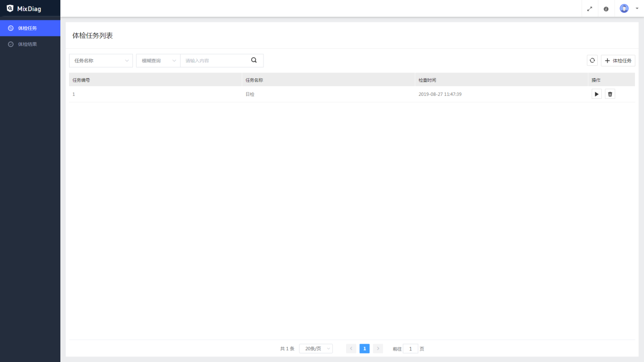Go to page 1 in pagination
Image resolution: width=644 pixels, height=362 pixels.
pyautogui.click(x=364, y=349)
